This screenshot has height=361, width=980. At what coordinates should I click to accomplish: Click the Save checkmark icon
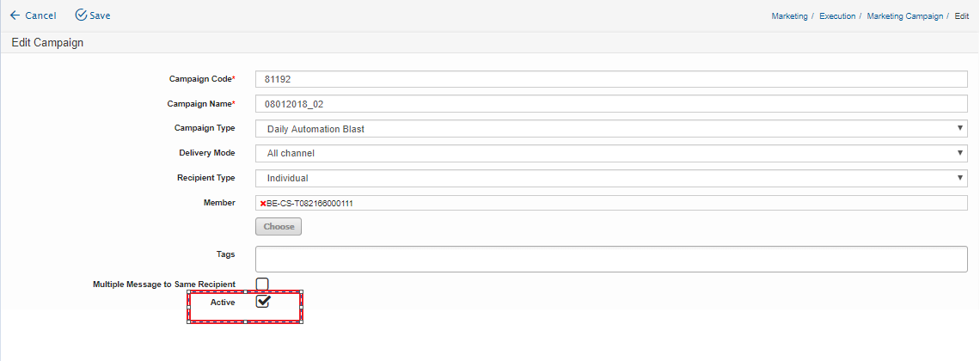(x=82, y=15)
